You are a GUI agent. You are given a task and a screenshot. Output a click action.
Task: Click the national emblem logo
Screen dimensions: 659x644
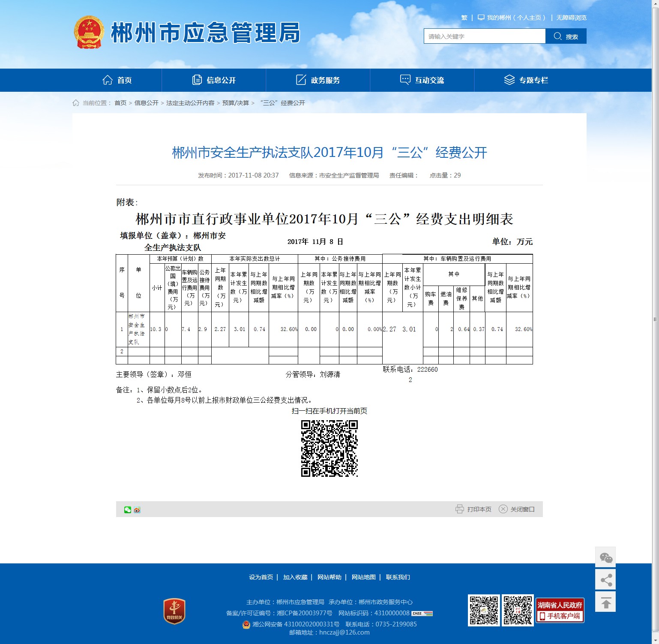coord(89,32)
